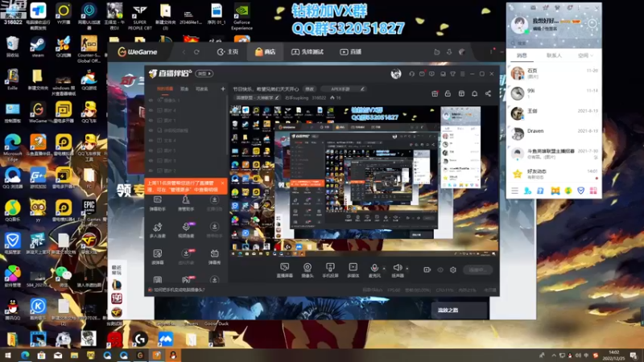The image size is (644, 362).
Task: Click the QQ search field
Action: tap(554, 43)
